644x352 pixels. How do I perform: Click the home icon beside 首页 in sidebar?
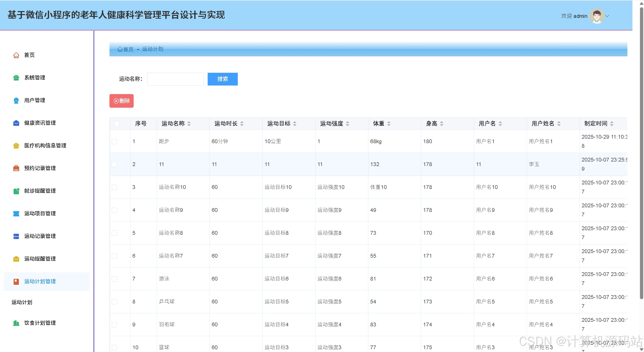(x=16, y=55)
